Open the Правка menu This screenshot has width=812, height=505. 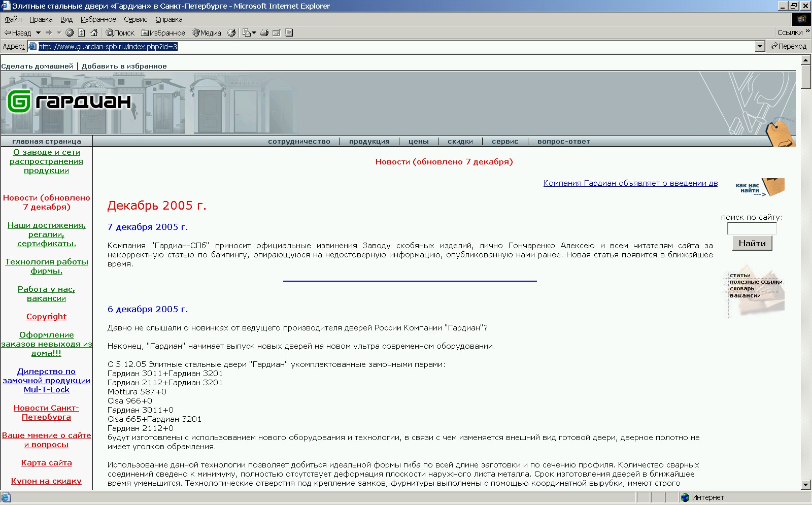[41, 19]
